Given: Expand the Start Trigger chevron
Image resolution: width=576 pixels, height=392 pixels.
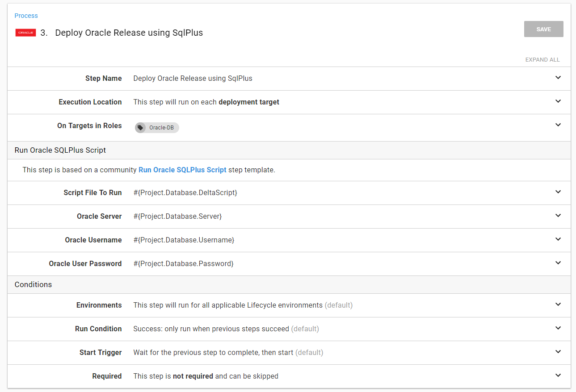Looking at the screenshot, I should 558,352.
